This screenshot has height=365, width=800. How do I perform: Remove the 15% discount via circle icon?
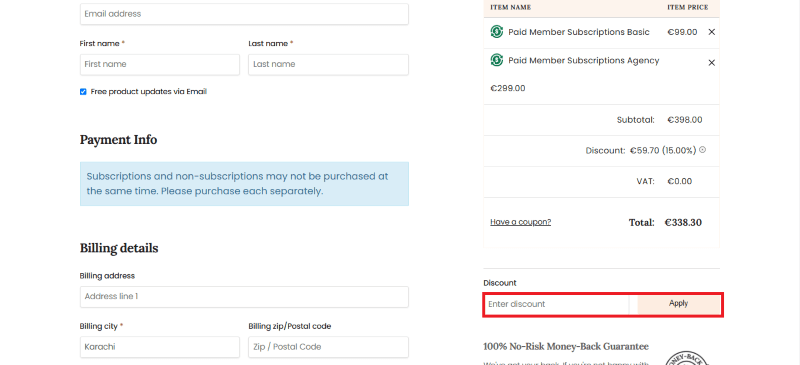[702, 150]
